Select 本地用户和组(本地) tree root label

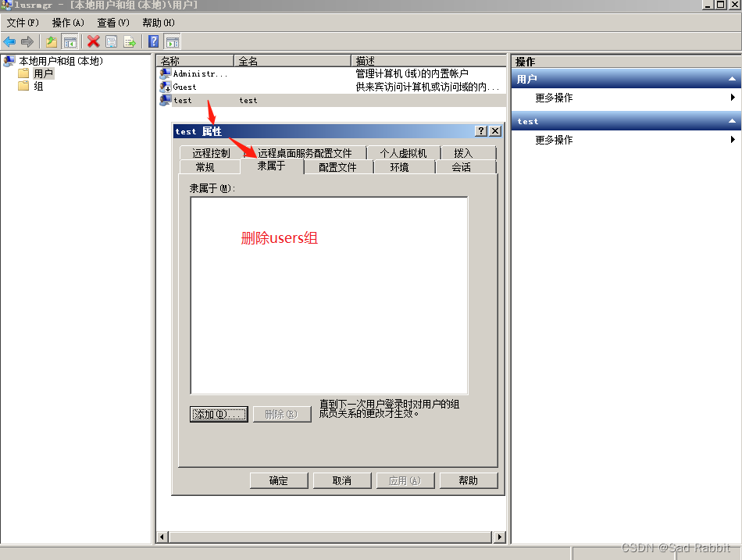pos(61,61)
